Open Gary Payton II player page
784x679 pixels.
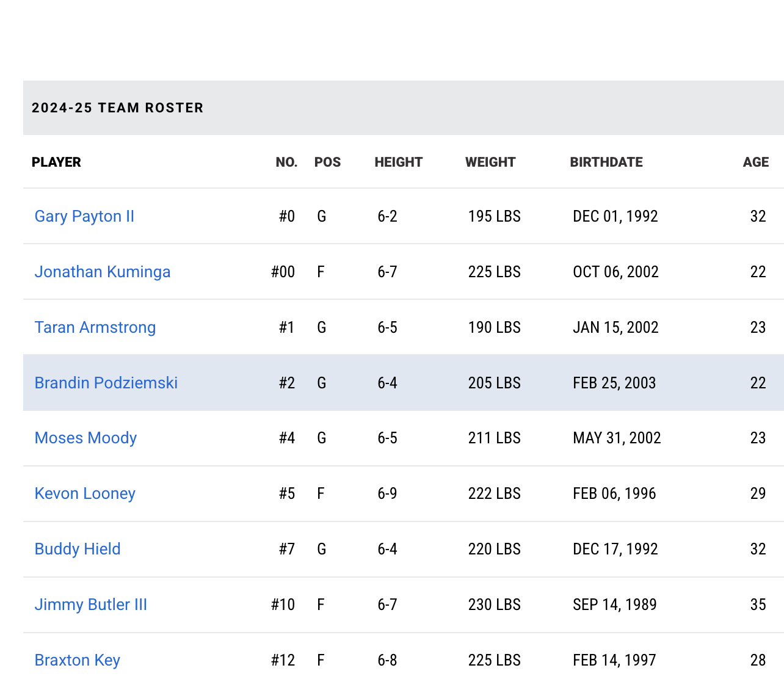click(x=84, y=216)
